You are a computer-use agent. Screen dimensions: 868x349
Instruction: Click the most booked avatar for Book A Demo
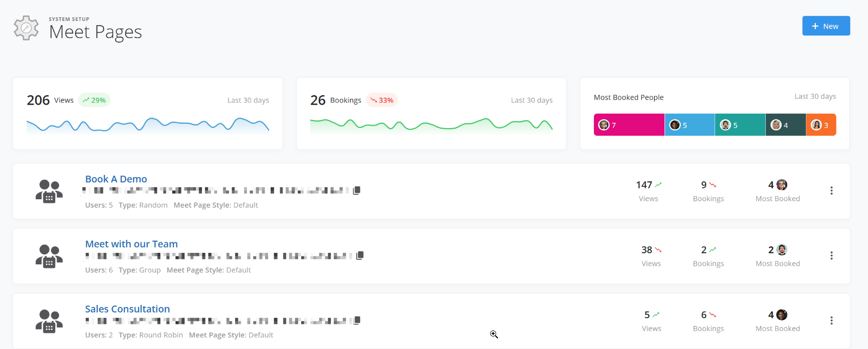click(x=782, y=185)
